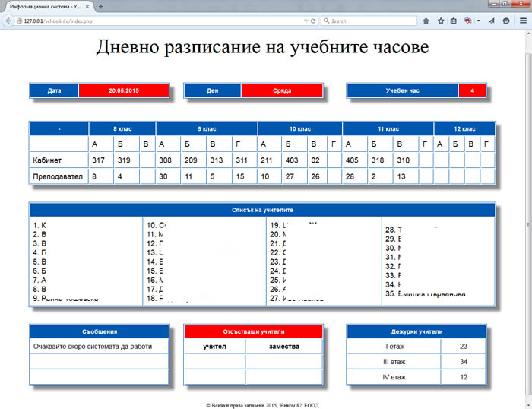Focus the Search input field
This screenshot has width=532, height=409.
point(369,21)
